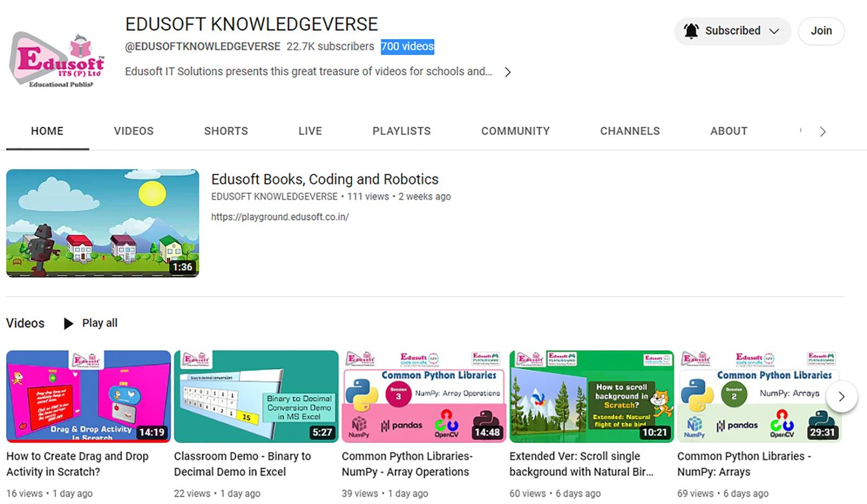
Task: Click the Videos section heading
Action: 25,323
